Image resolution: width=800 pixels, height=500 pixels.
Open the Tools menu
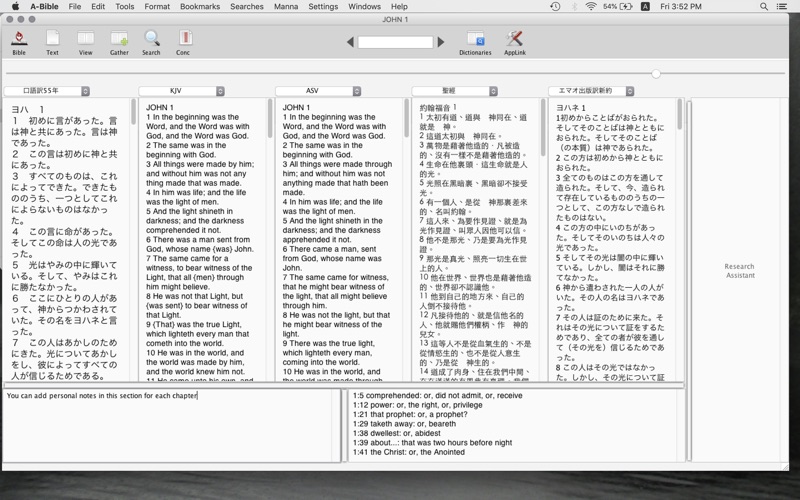(124, 7)
